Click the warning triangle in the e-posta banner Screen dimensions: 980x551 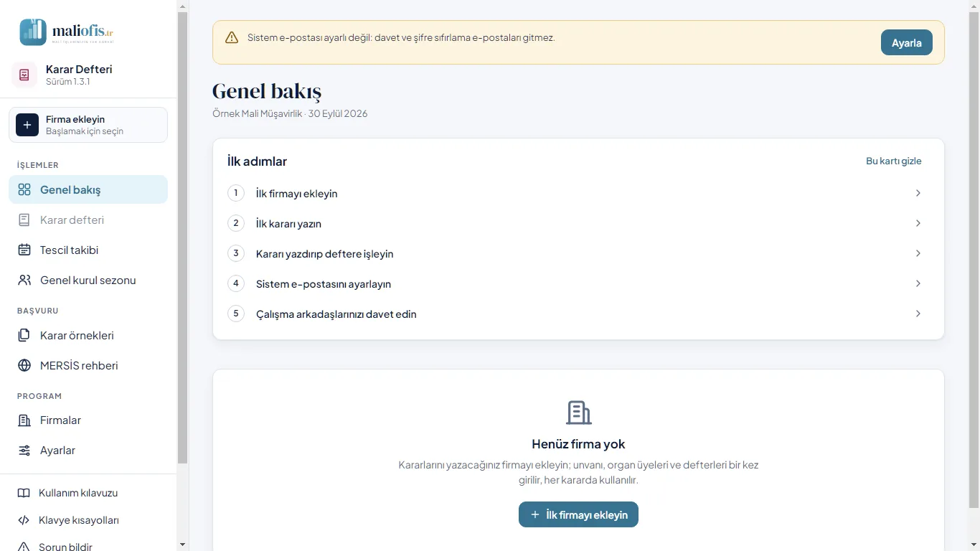tap(232, 37)
